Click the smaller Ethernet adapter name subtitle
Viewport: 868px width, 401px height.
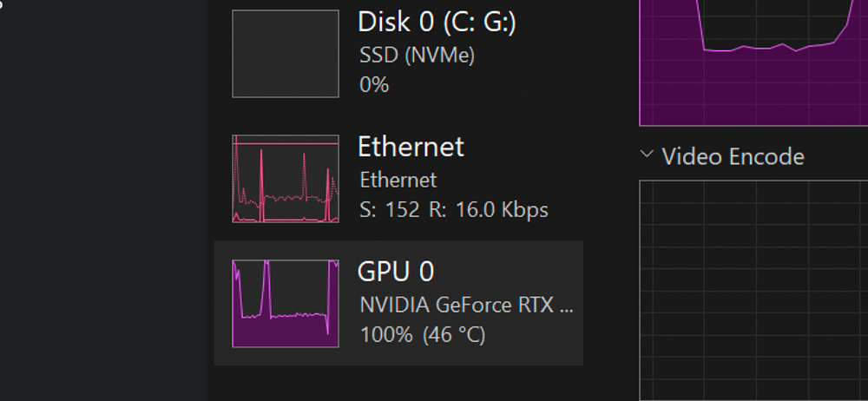tap(398, 181)
